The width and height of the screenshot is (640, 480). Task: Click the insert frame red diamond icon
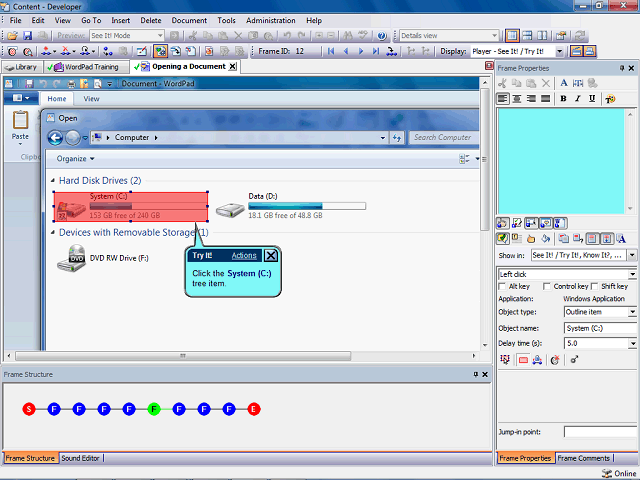46,51
